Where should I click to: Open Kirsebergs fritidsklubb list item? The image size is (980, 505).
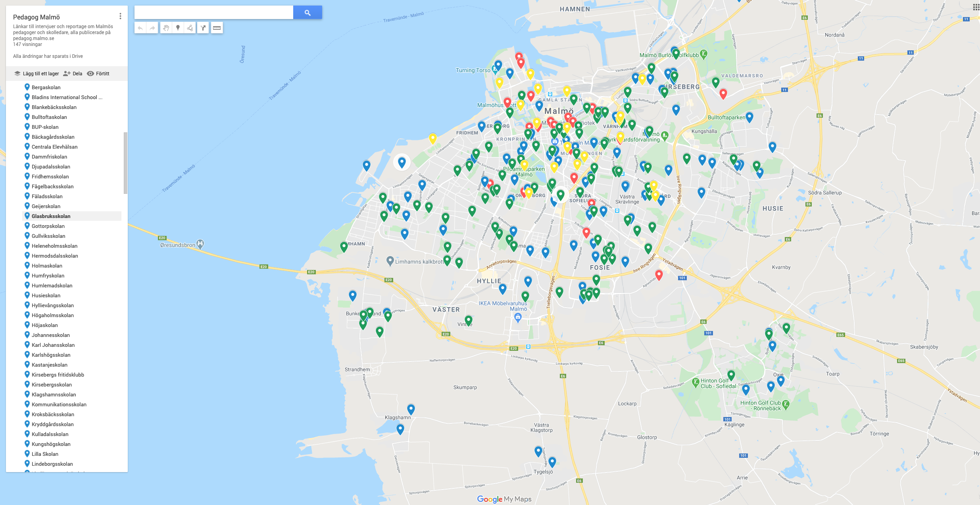tap(58, 375)
